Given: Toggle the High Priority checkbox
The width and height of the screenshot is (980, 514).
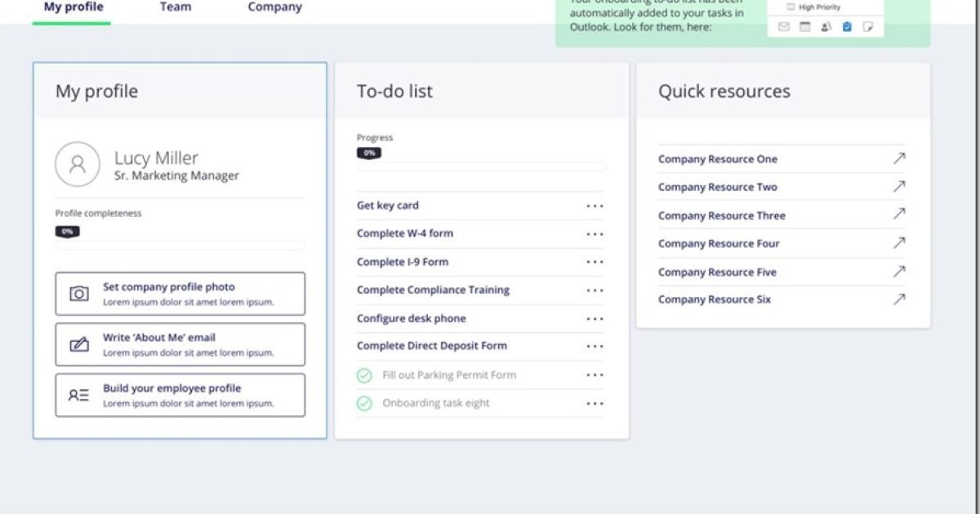Looking at the screenshot, I should [x=790, y=7].
